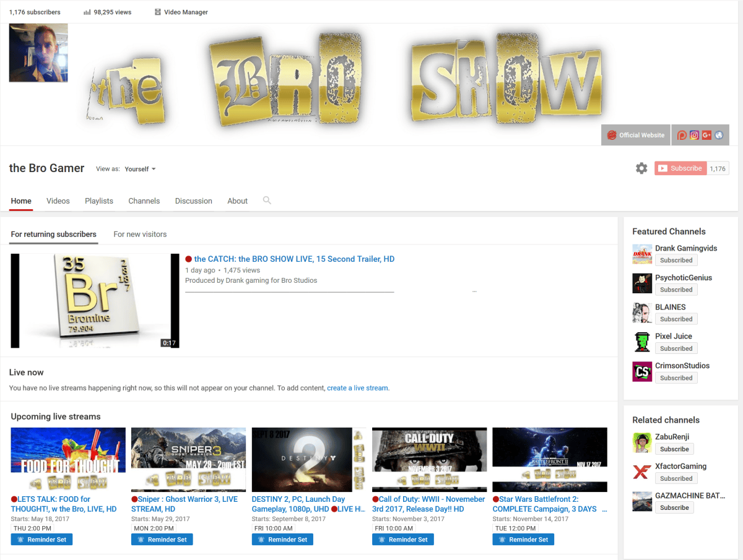Switch to the Videos tab

click(58, 201)
